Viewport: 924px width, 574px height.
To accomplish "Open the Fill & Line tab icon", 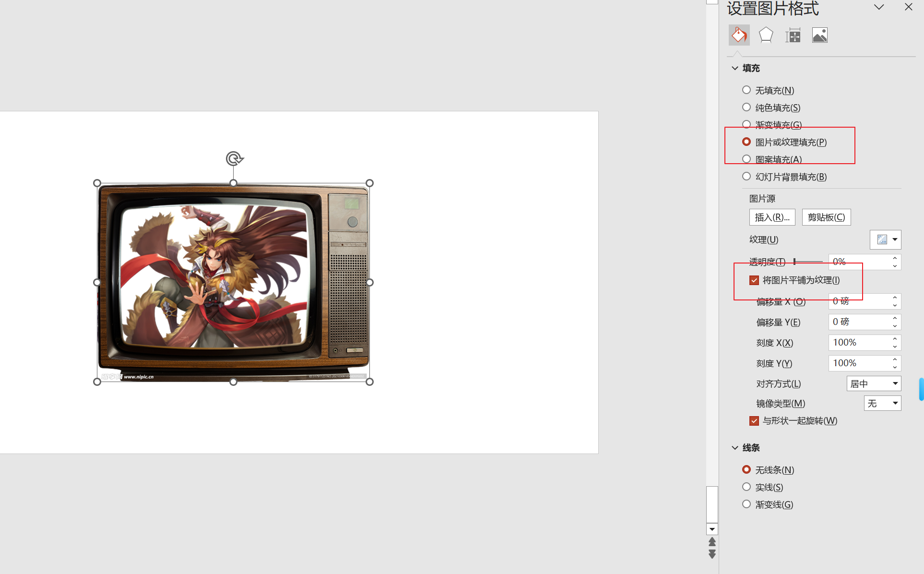I will (x=739, y=35).
